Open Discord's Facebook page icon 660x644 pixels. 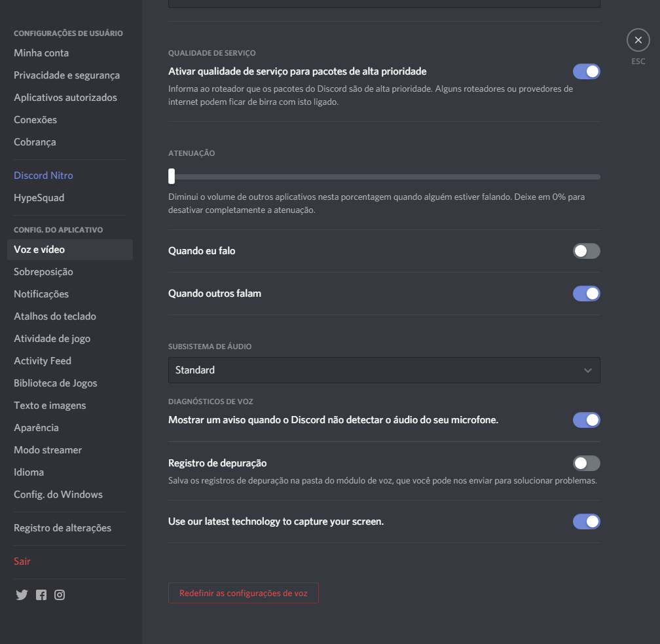41,594
